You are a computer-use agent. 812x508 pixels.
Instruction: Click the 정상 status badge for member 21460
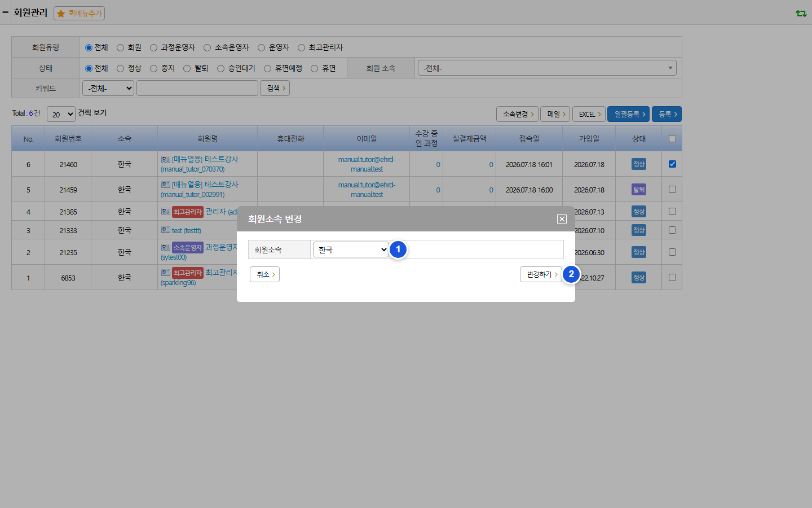pyautogui.click(x=639, y=164)
